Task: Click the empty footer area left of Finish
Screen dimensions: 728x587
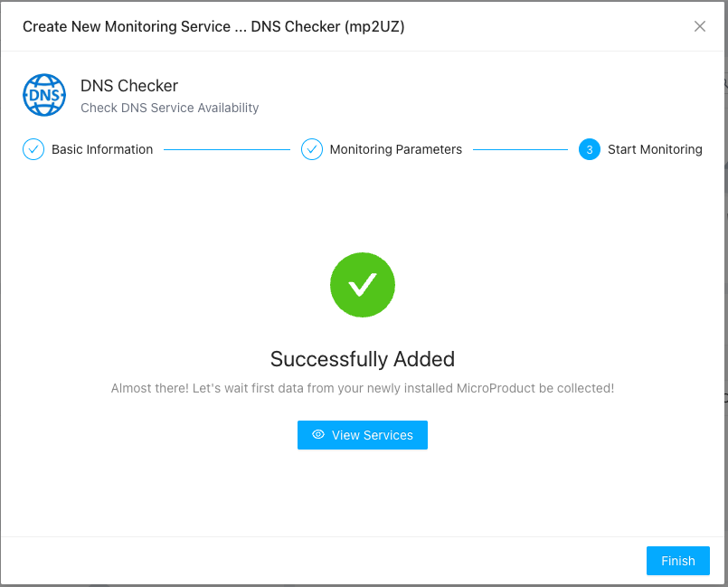Action: (317, 561)
